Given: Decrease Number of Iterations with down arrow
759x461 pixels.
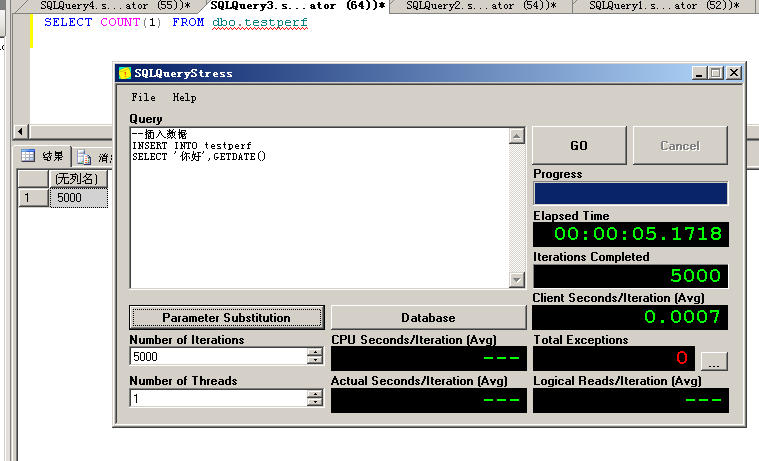Looking at the screenshot, I should 315,361.
